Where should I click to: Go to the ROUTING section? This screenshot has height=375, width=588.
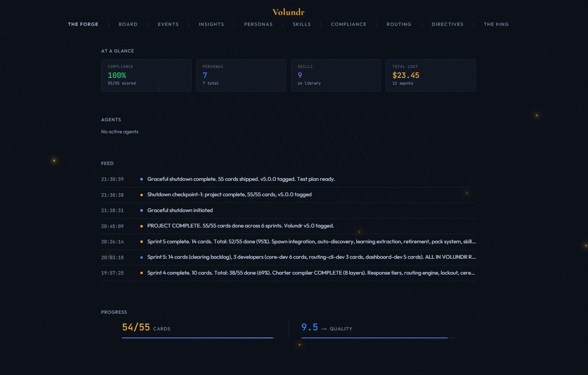pyautogui.click(x=399, y=24)
